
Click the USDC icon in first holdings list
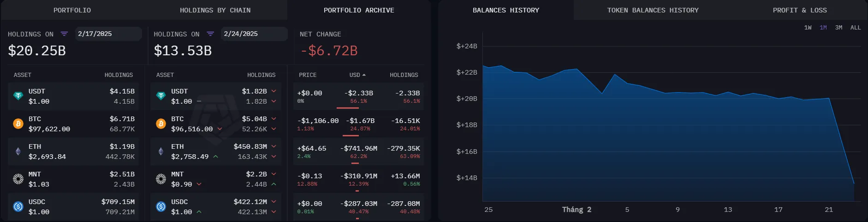point(18,207)
